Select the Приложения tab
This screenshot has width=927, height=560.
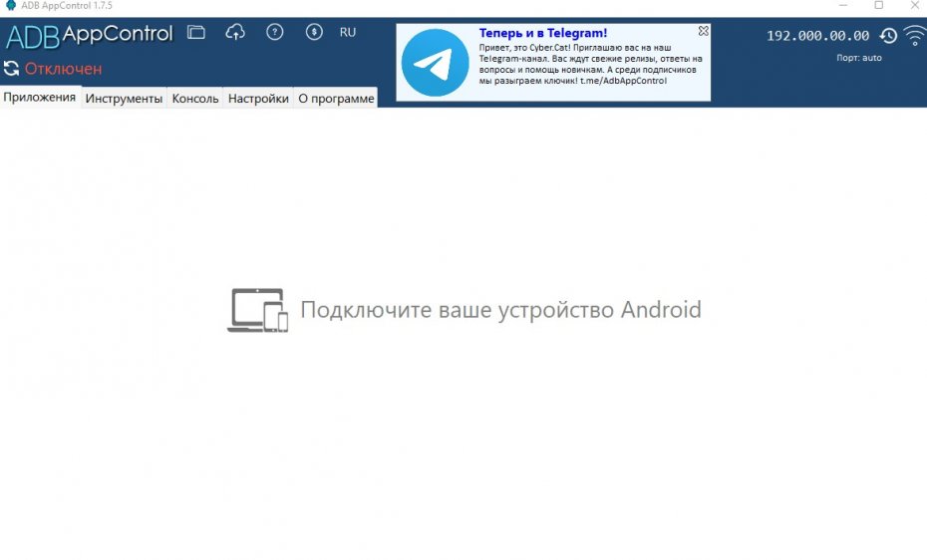pos(40,97)
